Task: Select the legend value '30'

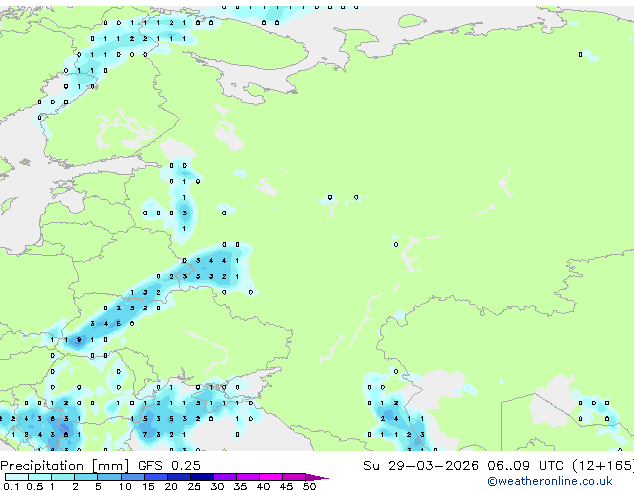Action: (217, 486)
